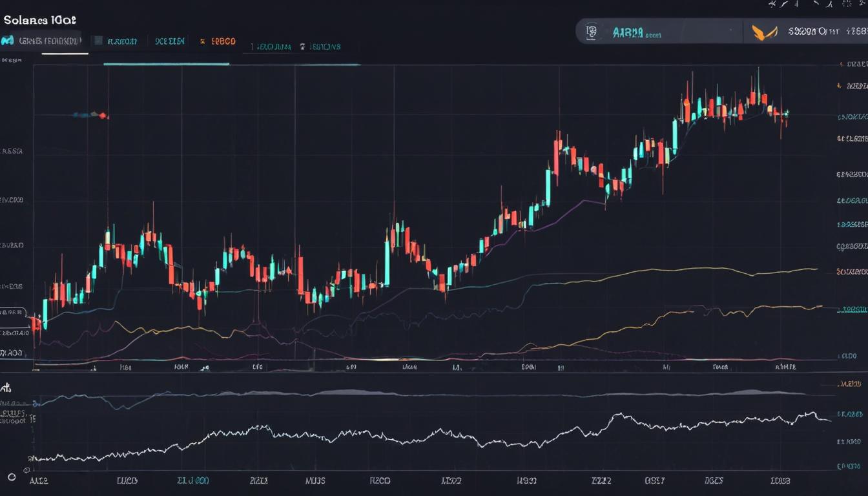Click the crosshair tool icon at top right
The height and width of the screenshot is (496, 868).
click(770, 5)
